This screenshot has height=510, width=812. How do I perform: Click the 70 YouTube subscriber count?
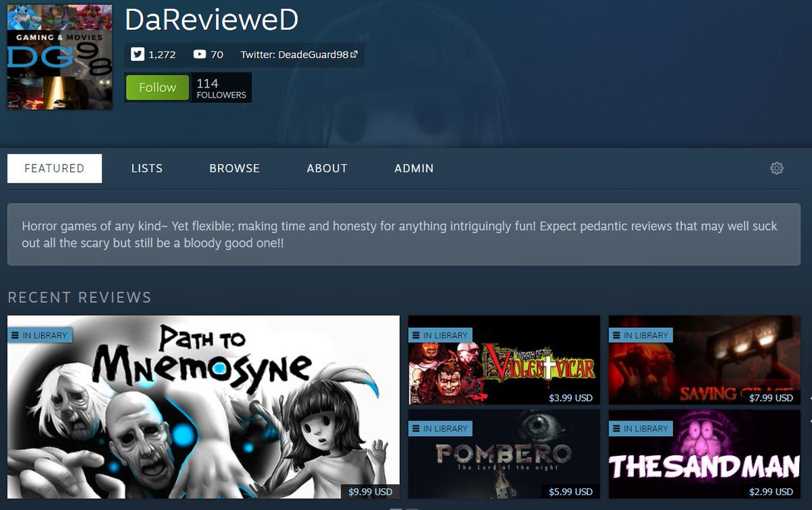pyautogui.click(x=217, y=55)
